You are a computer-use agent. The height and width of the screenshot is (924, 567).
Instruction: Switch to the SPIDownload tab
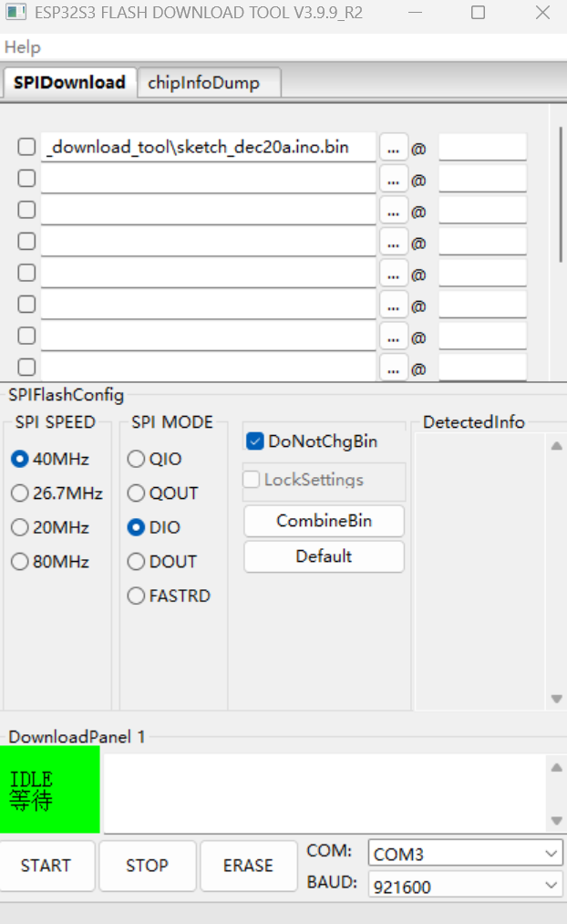(69, 82)
